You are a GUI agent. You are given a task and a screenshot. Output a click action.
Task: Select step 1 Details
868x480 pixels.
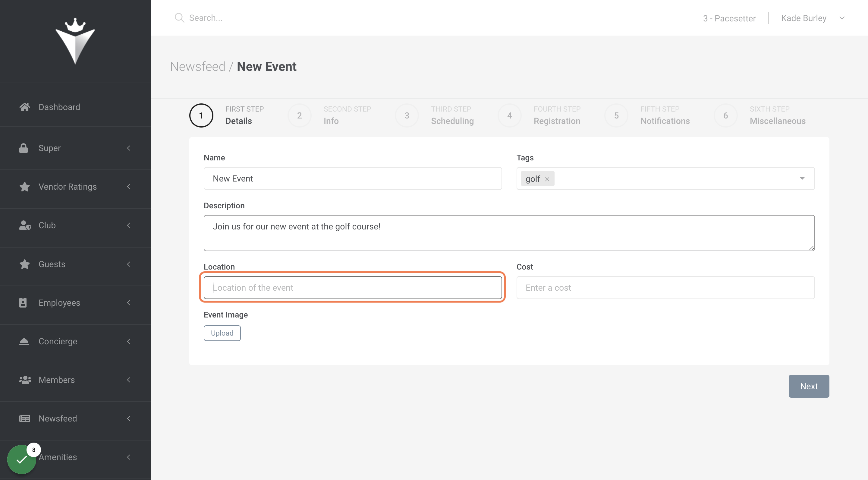226,115
